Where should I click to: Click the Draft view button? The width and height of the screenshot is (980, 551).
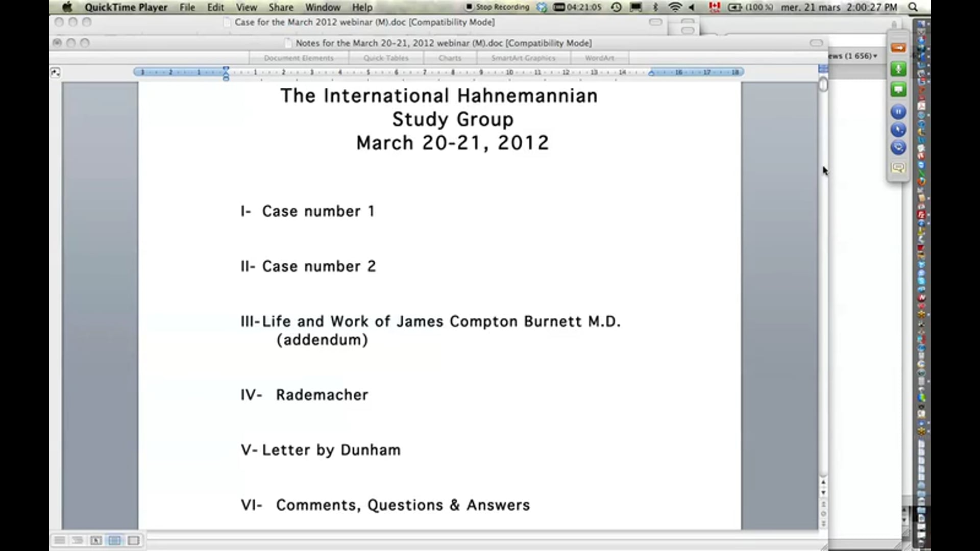59,540
